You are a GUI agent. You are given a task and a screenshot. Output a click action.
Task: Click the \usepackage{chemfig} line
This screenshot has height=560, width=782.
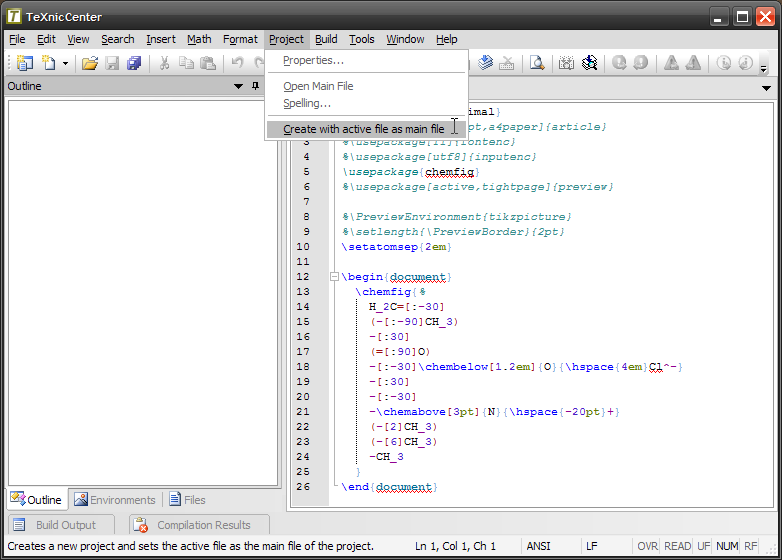410,172
